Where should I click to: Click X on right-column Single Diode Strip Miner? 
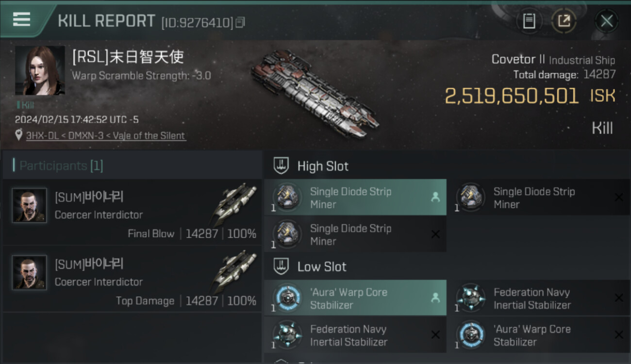619,198
